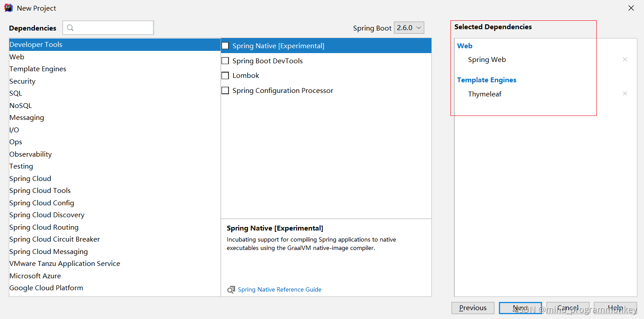The width and height of the screenshot is (644, 319).
Task: Choose the Messaging category
Action: [x=115, y=118]
